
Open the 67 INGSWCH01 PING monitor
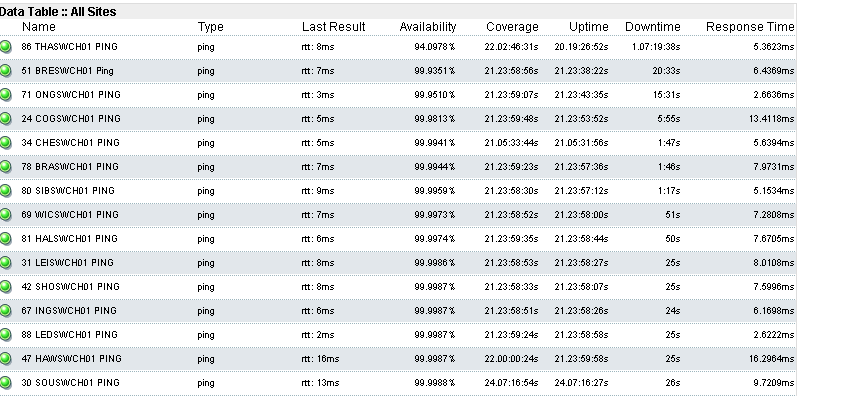tap(69, 311)
